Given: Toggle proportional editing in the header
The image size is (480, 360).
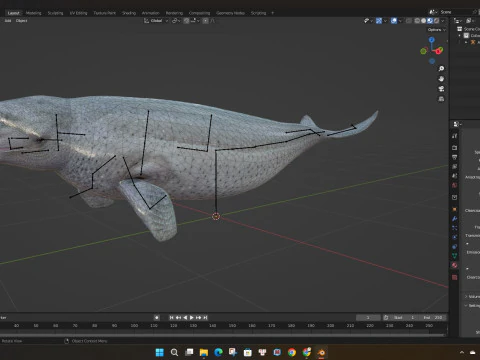Looking at the screenshot, I should click(x=206, y=21).
